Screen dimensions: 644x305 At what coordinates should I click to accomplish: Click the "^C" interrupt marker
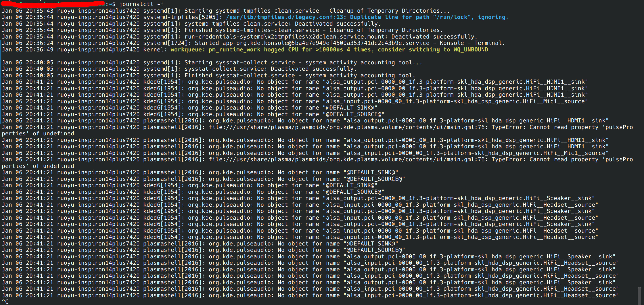pos(5,302)
